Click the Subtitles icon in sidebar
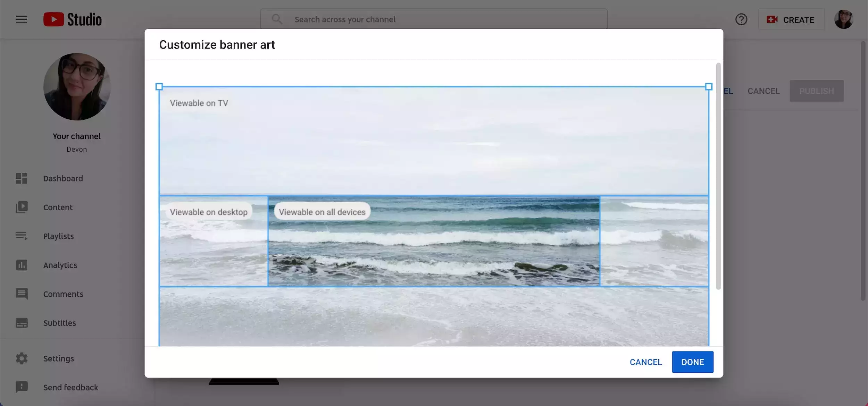This screenshot has height=406, width=868. 22,323
